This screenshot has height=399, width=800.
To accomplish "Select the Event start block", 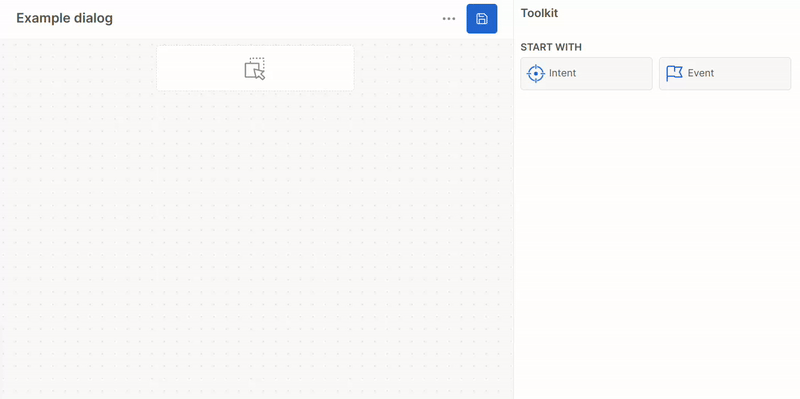I will click(725, 73).
